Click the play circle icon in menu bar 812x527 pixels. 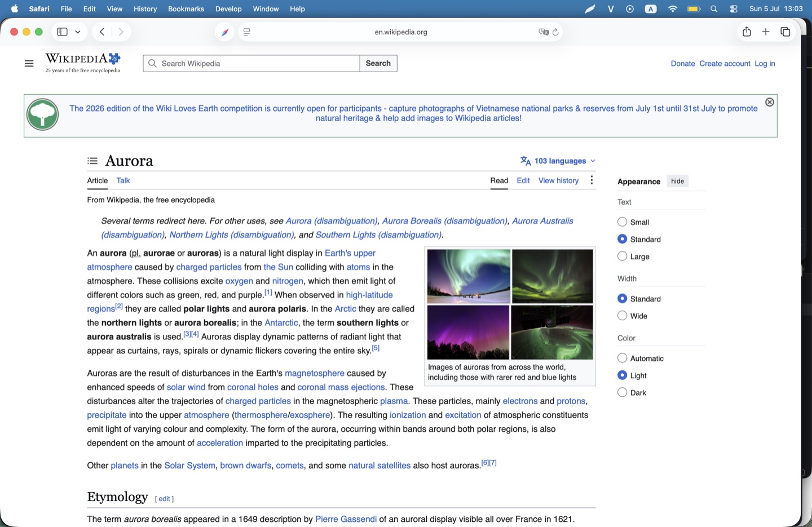click(x=630, y=8)
